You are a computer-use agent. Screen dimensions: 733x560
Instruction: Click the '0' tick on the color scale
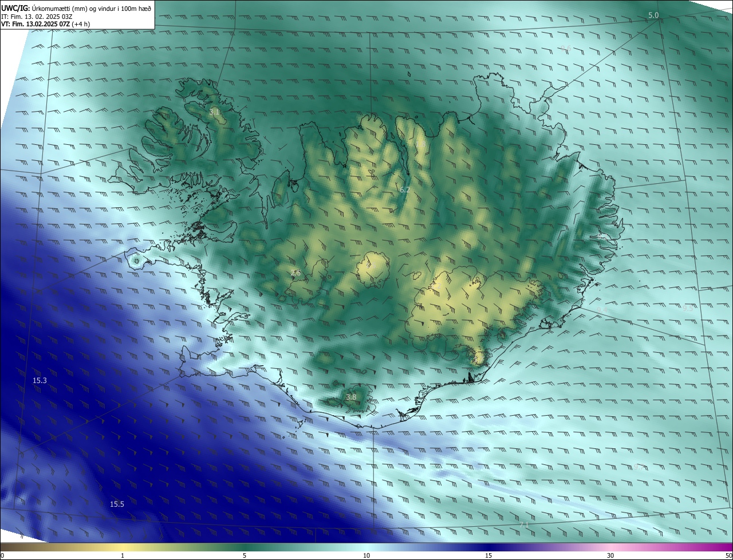coord(2,555)
